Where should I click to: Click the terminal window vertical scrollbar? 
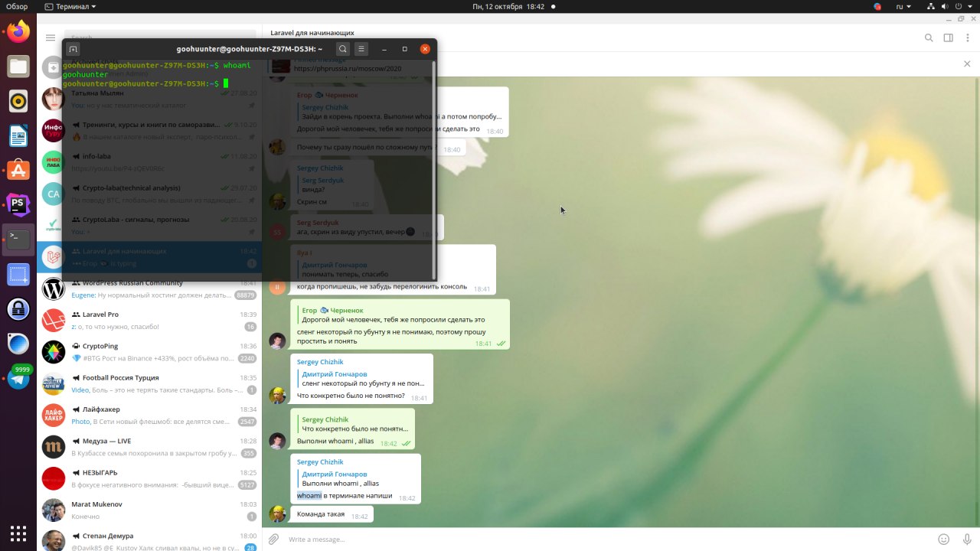pyautogui.click(x=434, y=170)
